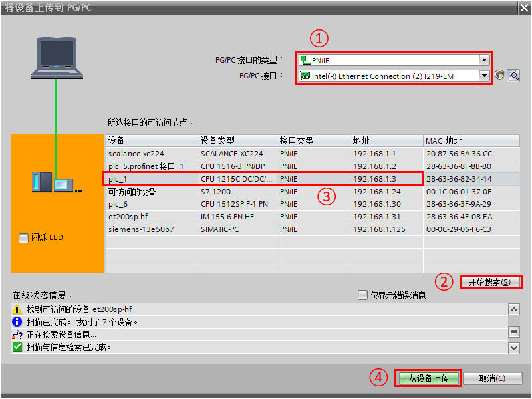Select the plc_6 device row
532x399 pixels.
(x=313, y=204)
